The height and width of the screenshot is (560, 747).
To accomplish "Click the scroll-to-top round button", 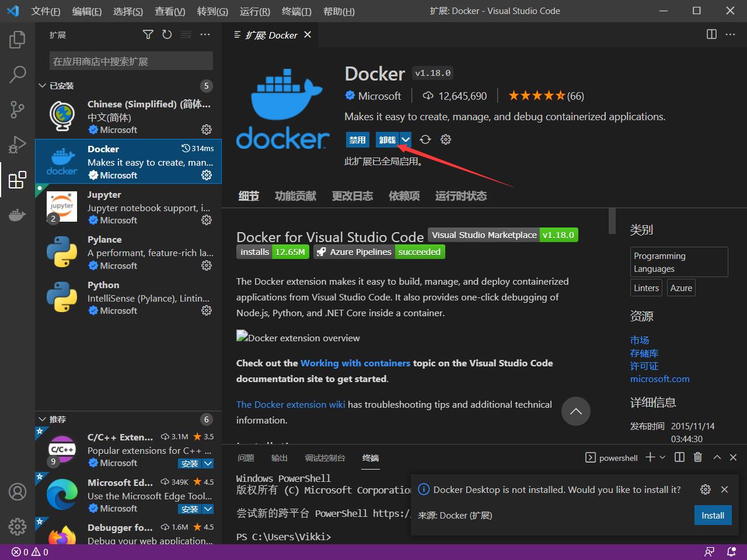I will click(576, 411).
